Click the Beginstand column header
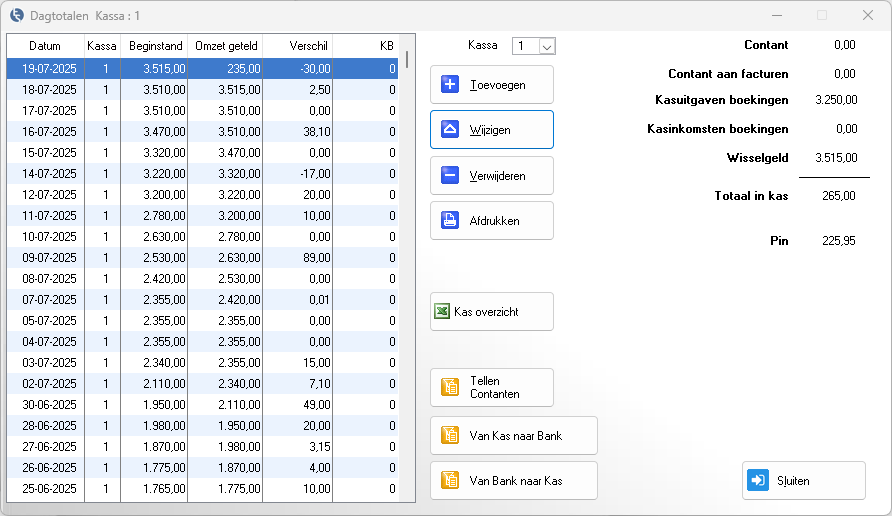The height and width of the screenshot is (516, 892). 155,46
